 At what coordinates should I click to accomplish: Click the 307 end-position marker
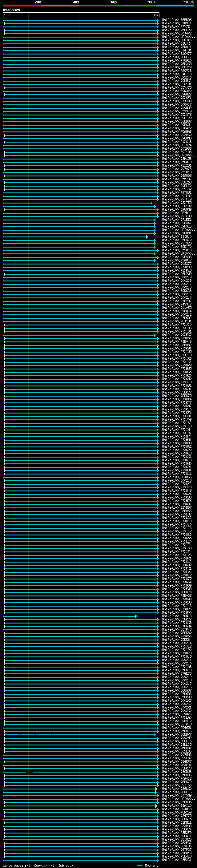(155, 15)
